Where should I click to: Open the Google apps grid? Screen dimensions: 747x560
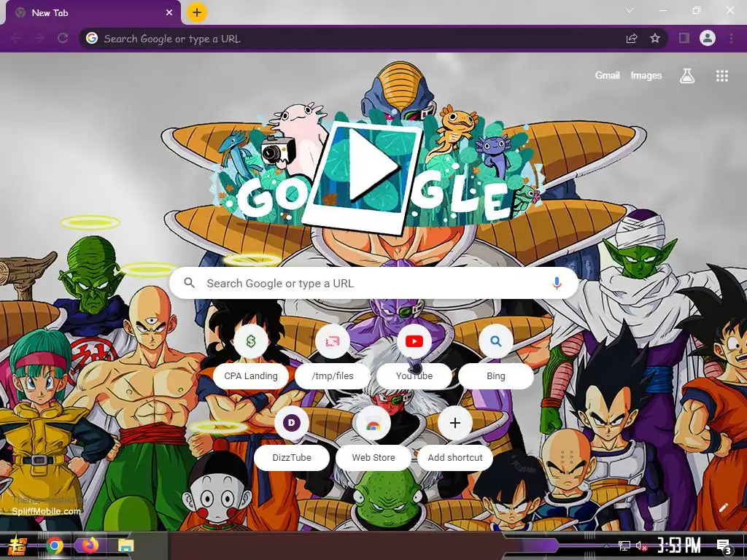point(722,76)
